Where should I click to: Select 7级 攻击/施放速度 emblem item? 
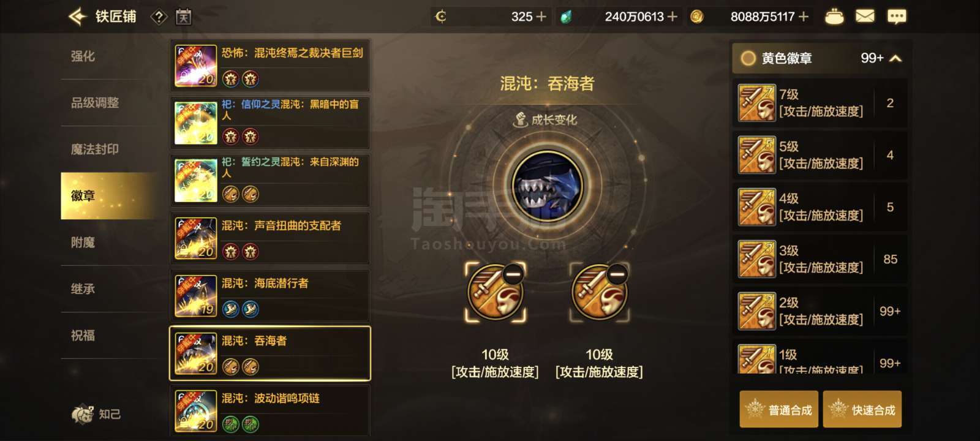click(x=820, y=103)
